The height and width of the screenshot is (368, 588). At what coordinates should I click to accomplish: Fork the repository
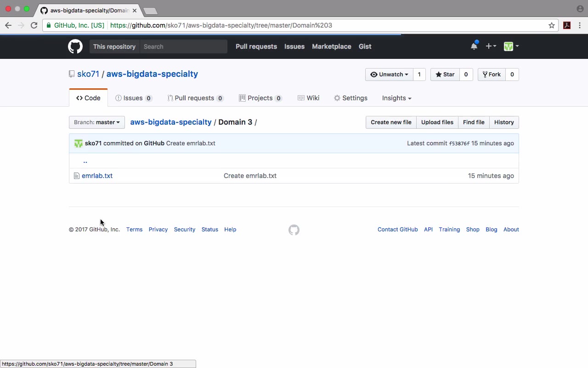(x=492, y=75)
